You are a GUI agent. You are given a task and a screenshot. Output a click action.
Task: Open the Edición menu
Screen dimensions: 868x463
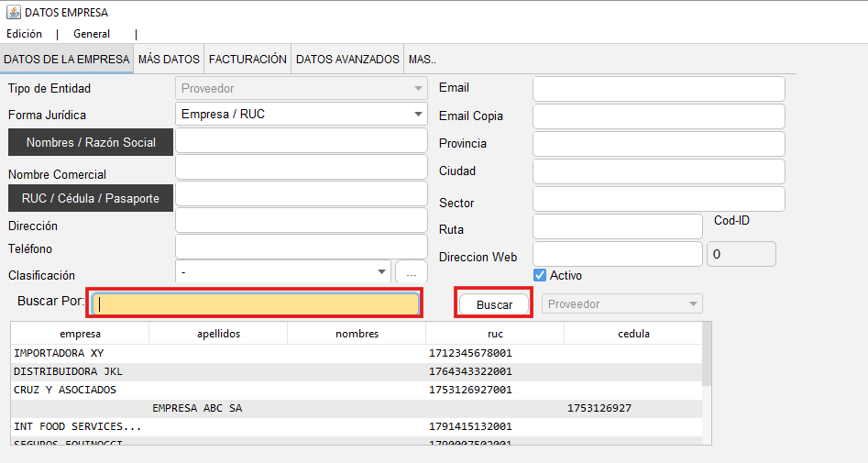25,34
